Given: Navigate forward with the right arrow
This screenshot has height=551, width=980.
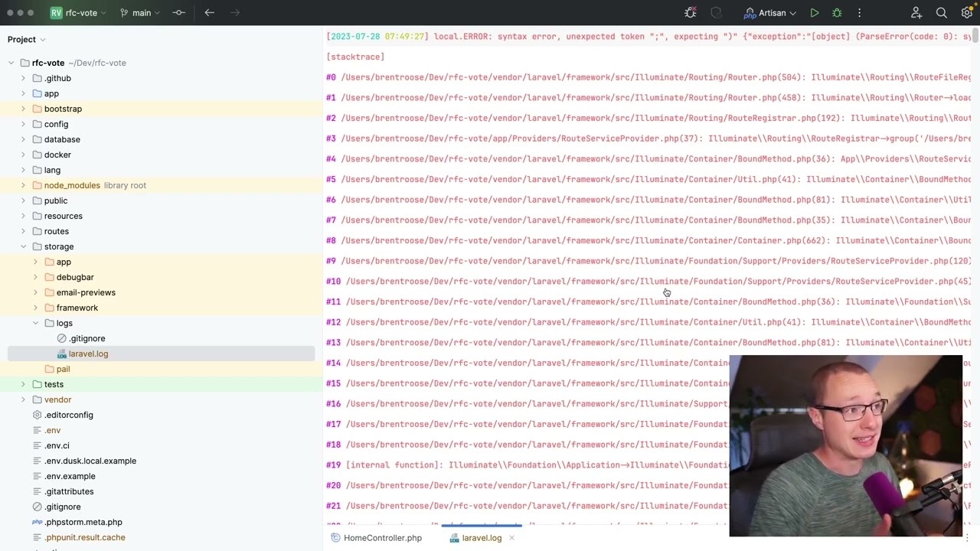Looking at the screenshot, I should click(x=235, y=13).
